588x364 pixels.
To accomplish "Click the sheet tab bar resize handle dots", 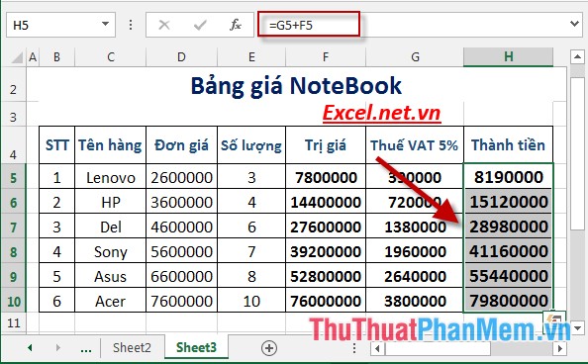I will (x=354, y=348).
